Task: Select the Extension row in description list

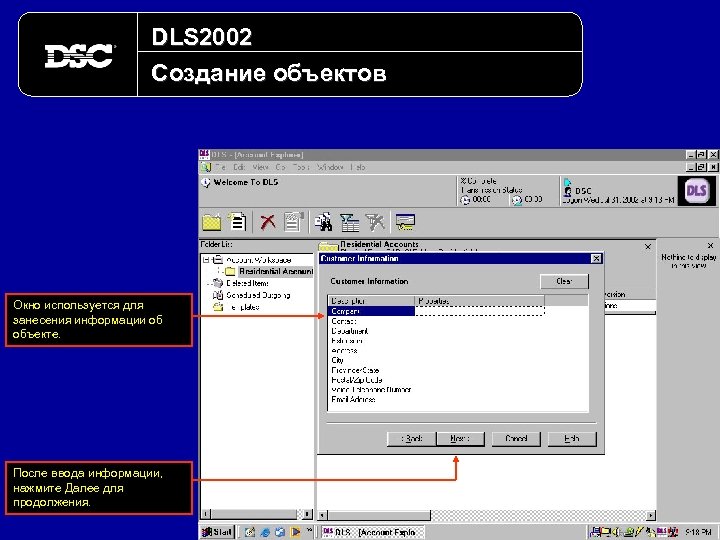Action: (x=347, y=341)
